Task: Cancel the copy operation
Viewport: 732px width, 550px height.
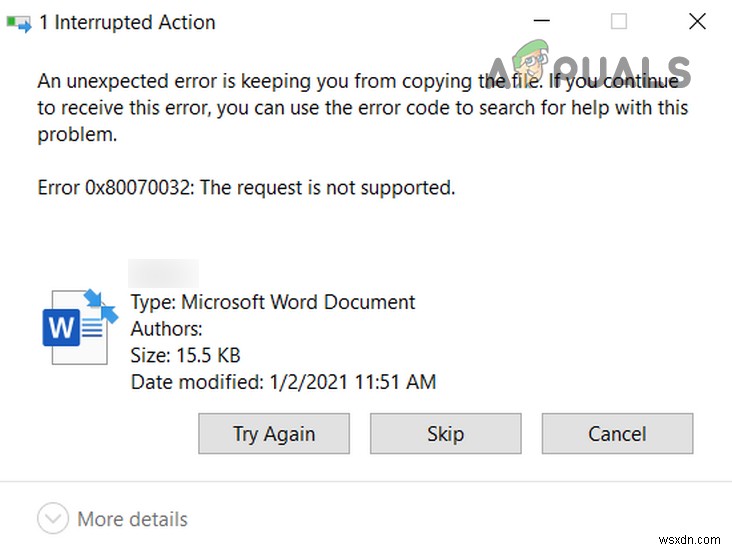Action: point(617,434)
